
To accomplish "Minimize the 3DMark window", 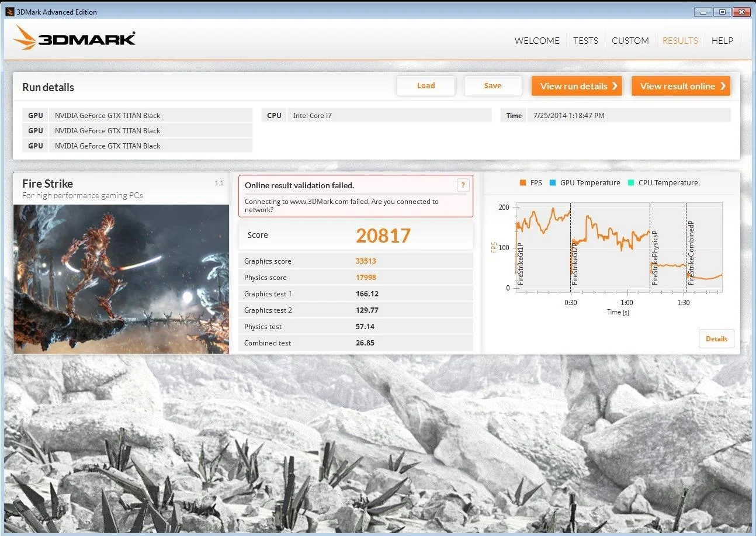I will pos(704,12).
